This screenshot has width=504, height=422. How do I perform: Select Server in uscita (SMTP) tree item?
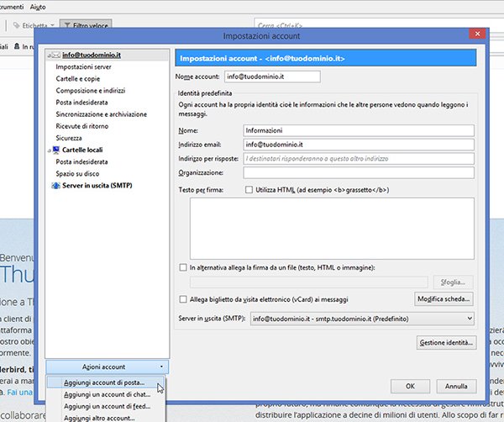pyautogui.click(x=97, y=185)
